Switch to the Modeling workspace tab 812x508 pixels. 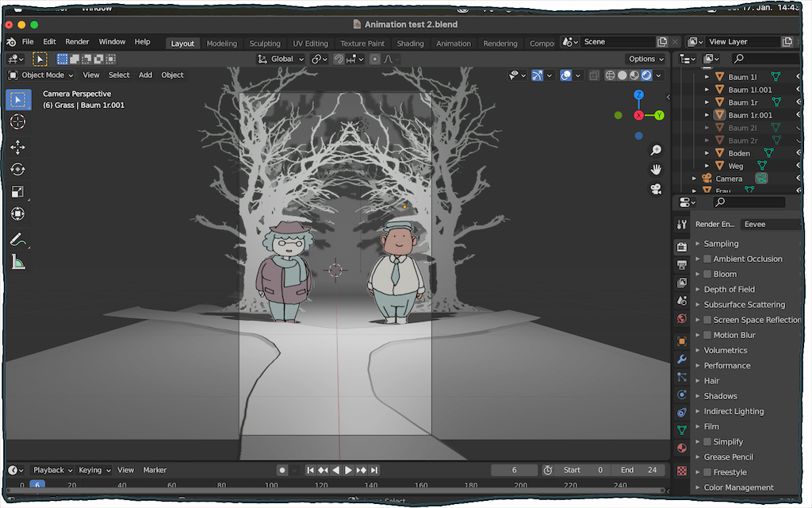[222, 44]
